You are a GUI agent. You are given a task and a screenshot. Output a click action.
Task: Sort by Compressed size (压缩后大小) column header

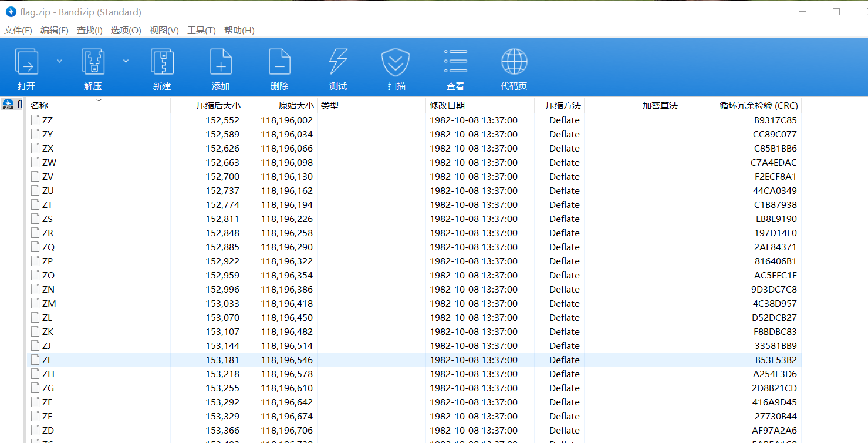(218, 106)
